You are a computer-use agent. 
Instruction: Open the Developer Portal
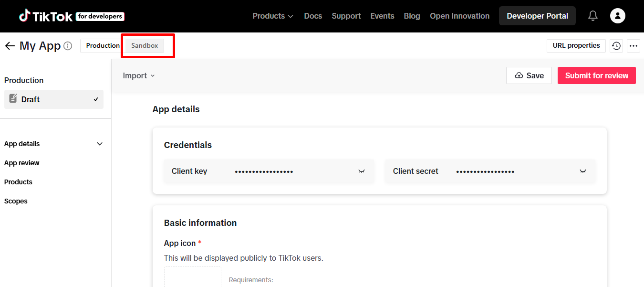click(537, 16)
